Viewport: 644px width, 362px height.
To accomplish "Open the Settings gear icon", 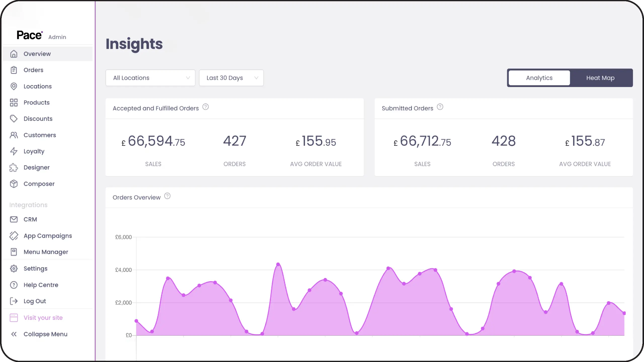I will 14,268.
